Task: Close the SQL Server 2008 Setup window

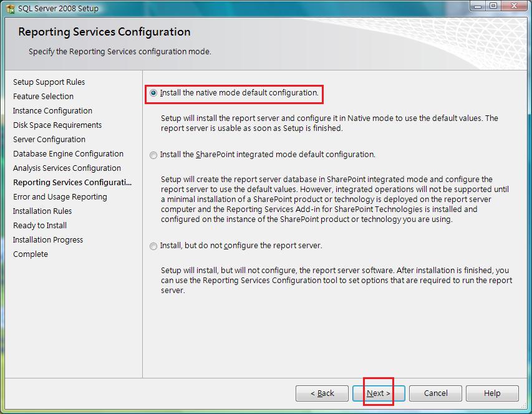Action: click(515, 6)
